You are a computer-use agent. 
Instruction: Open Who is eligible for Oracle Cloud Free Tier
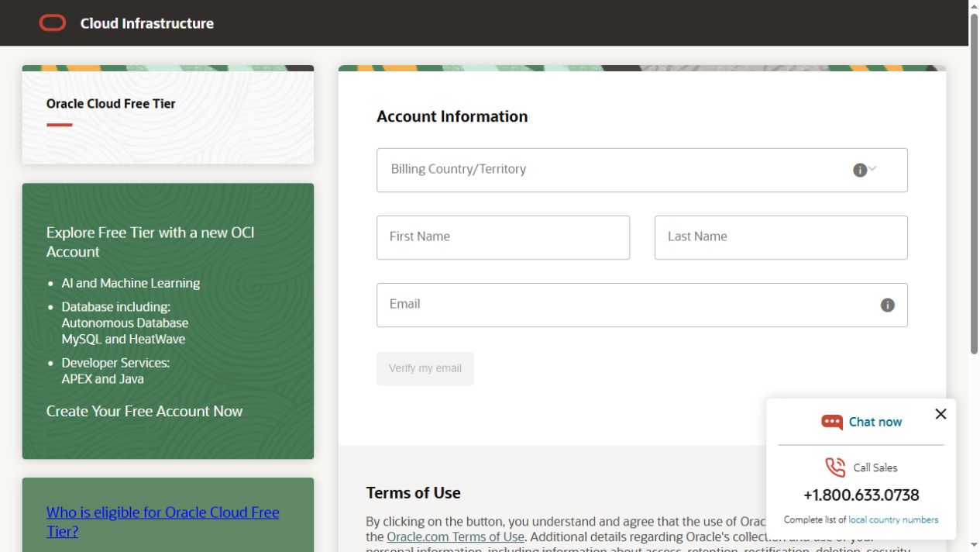(163, 522)
